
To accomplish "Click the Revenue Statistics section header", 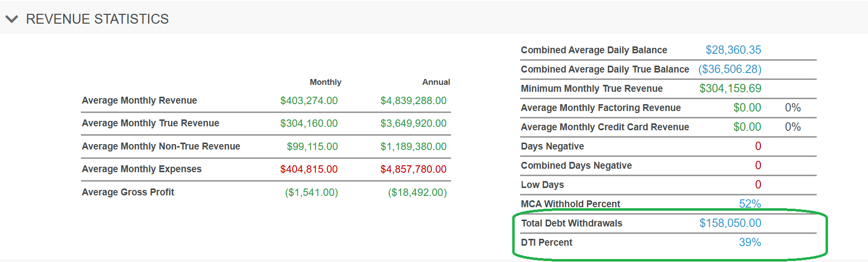I will [x=97, y=19].
